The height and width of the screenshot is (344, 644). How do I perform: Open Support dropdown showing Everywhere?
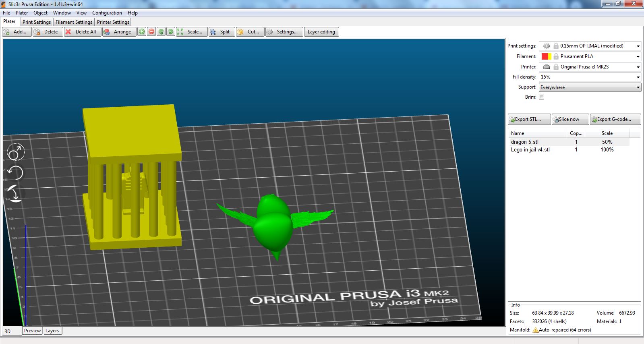pyautogui.click(x=590, y=87)
